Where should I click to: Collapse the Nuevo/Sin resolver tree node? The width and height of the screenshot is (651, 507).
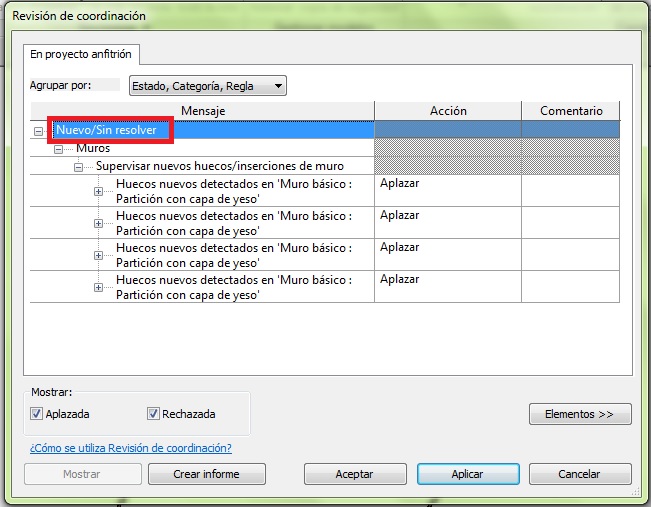(38, 131)
